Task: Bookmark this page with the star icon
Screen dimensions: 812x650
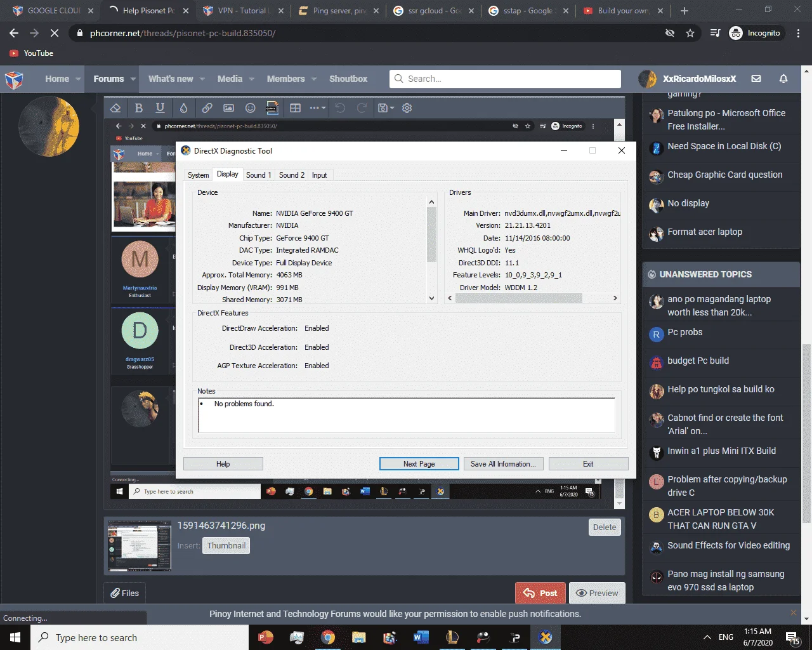Action: (x=690, y=33)
